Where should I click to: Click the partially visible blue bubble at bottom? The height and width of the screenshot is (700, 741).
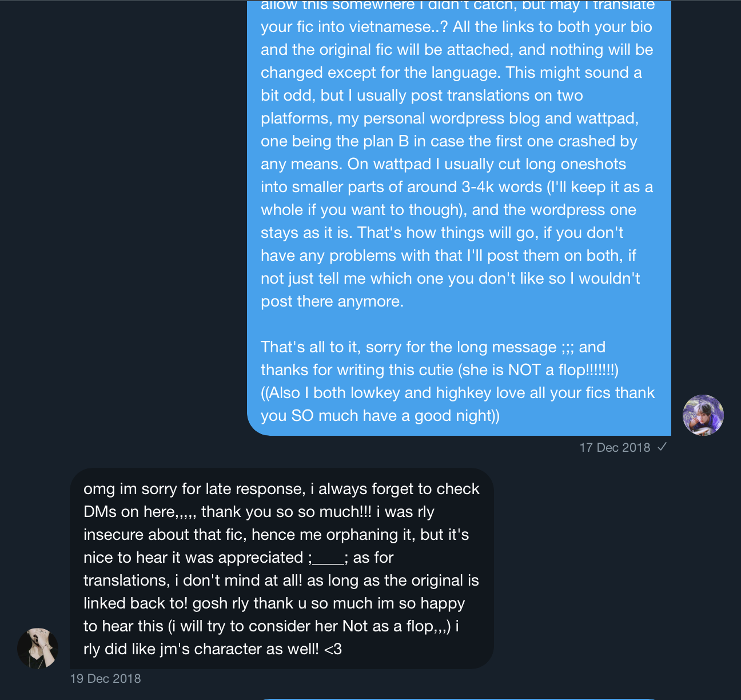click(x=459, y=698)
